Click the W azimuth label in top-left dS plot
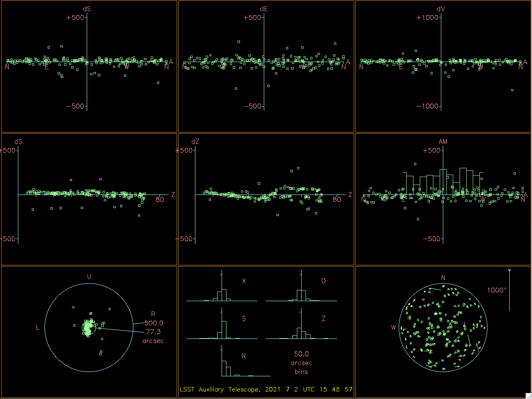 pos(127,67)
